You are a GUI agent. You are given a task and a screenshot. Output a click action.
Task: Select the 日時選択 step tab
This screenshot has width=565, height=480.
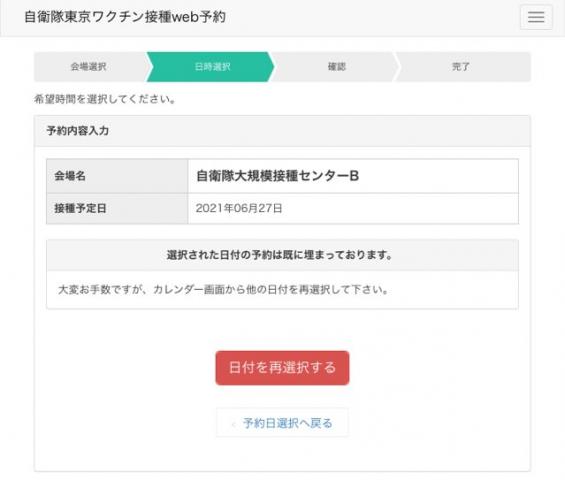point(212,67)
